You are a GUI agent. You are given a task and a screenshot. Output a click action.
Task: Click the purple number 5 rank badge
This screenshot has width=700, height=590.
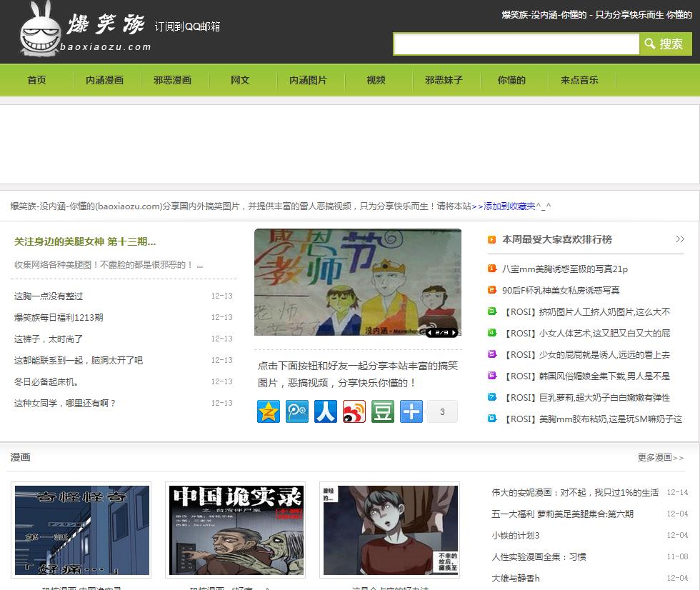coord(492,354)
